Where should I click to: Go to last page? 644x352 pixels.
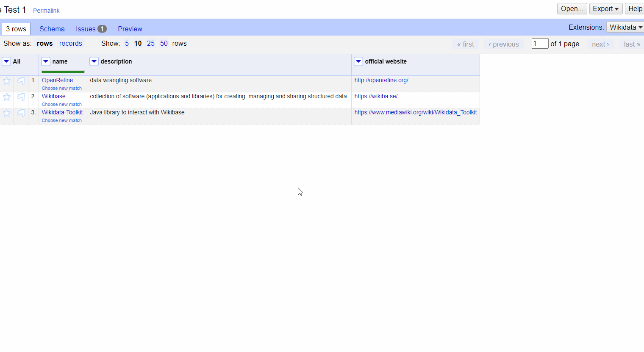pyautogui.click(x=632, y=44)
